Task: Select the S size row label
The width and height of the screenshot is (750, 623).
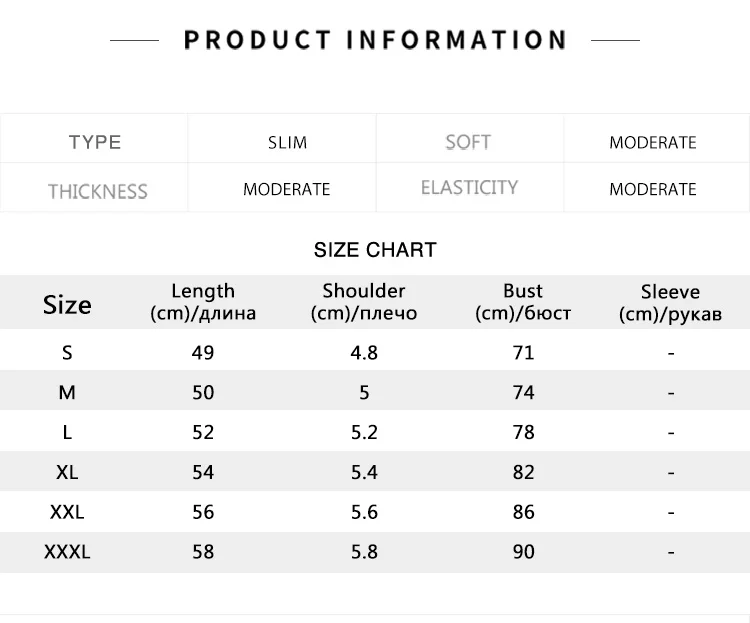Action: [67, 353]
